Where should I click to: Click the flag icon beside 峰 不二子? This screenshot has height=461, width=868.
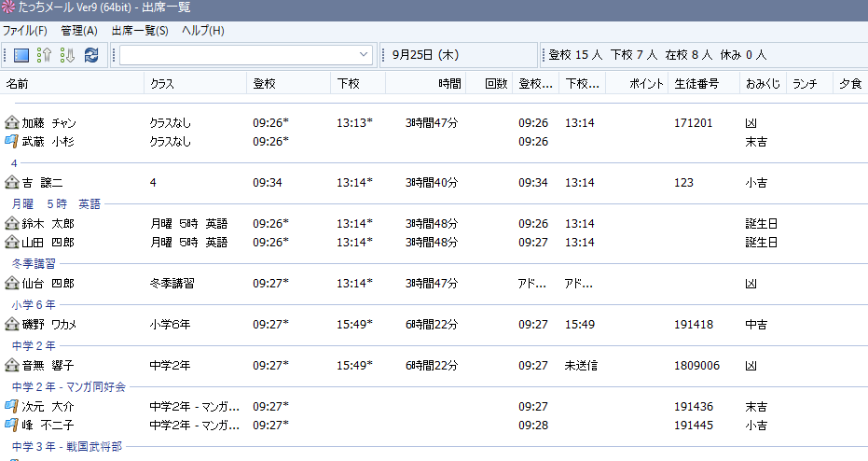(12, 425)
